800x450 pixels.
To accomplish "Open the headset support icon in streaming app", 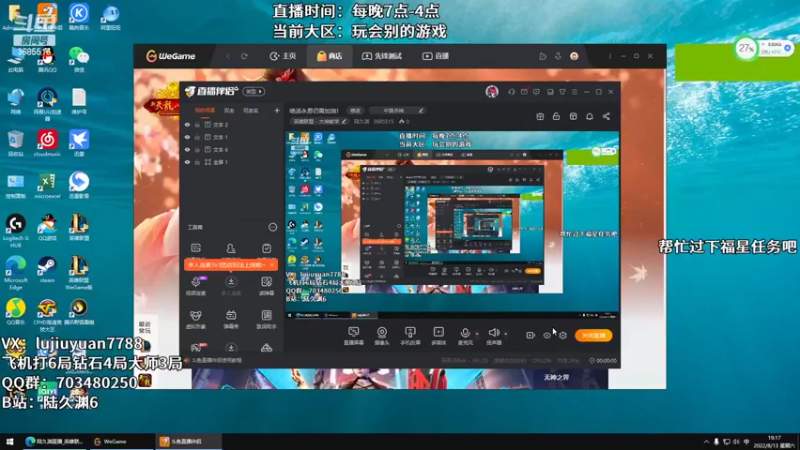I will 511,92.
